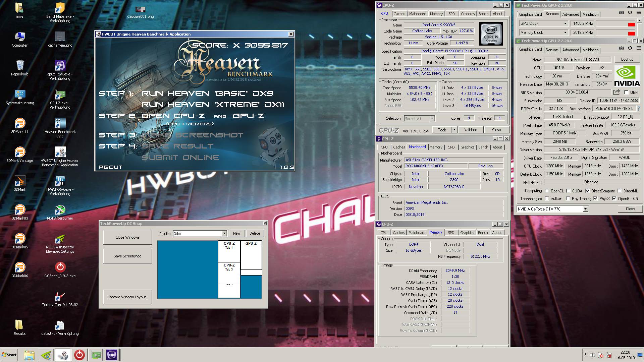Open BenchMate.exe shortcut on desktop
The image size is (644, 362).
(60, 12)
